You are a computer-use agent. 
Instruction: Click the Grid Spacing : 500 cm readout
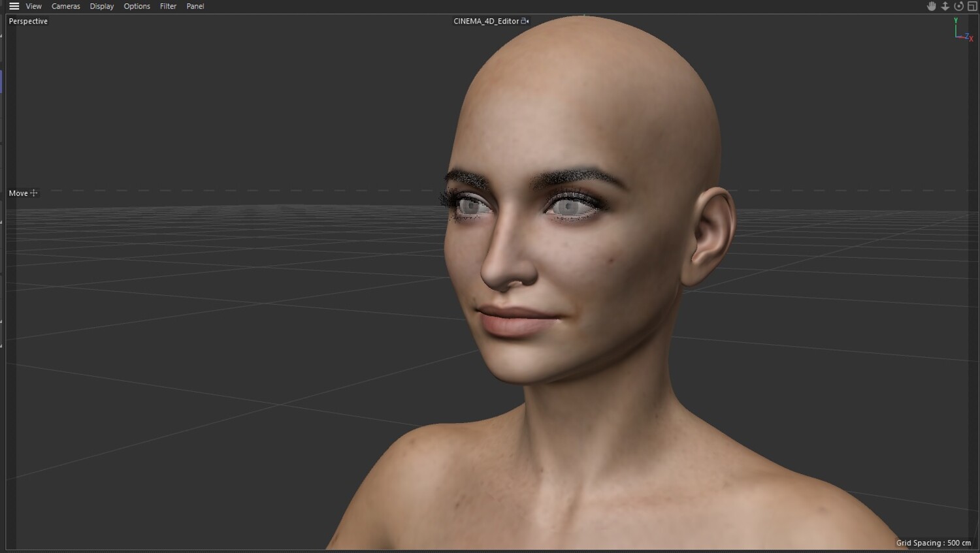tap(934, 543)
